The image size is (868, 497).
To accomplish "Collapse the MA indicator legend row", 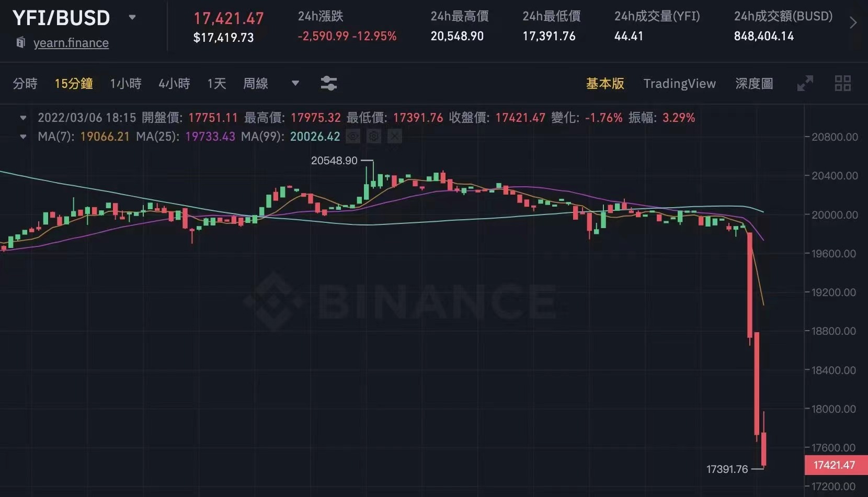I will tap(23, 137).
